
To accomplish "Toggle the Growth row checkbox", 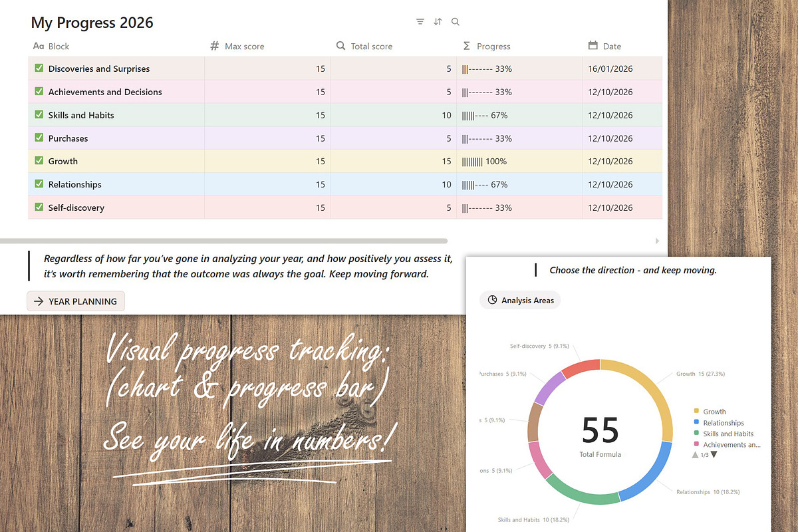I will (x=39, y=161).
